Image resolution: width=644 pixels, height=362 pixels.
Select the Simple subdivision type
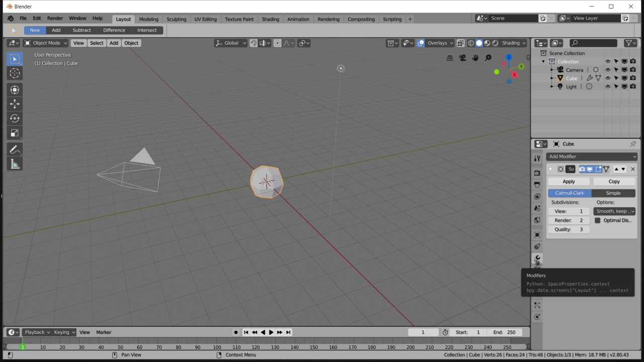coord(613,193)
